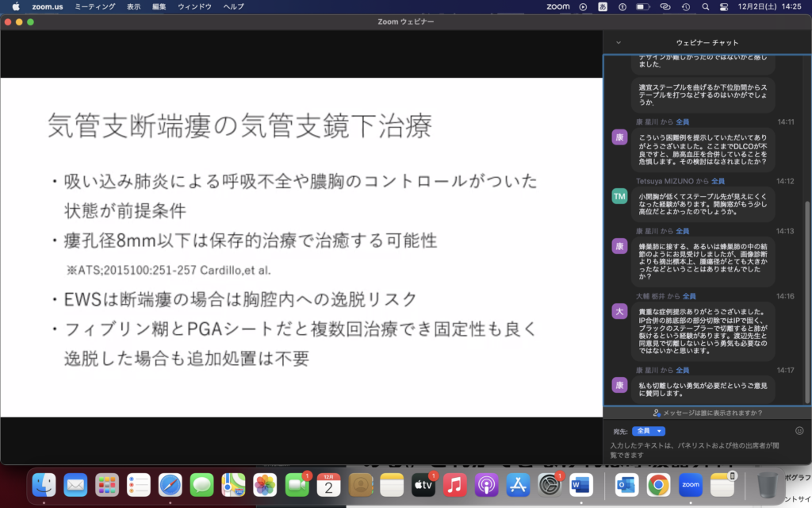Toggle the Japanese input source indicator

pos(603,6)
